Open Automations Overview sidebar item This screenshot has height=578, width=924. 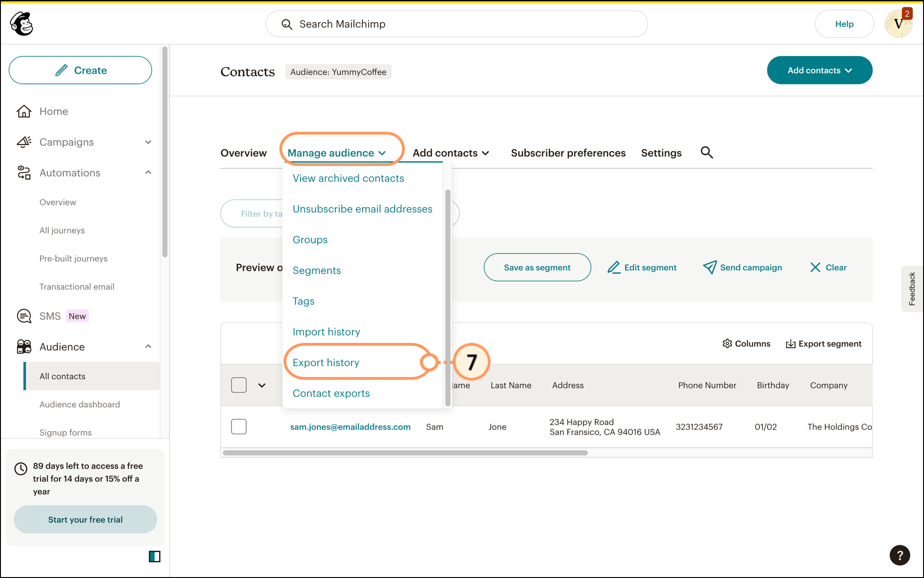coord(58,202)
